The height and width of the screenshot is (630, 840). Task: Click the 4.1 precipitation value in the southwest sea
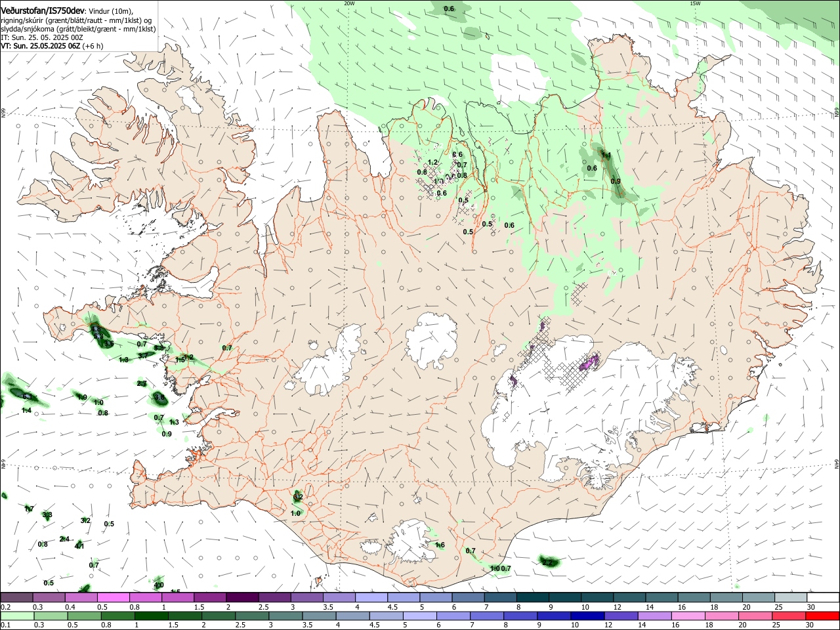79,545
